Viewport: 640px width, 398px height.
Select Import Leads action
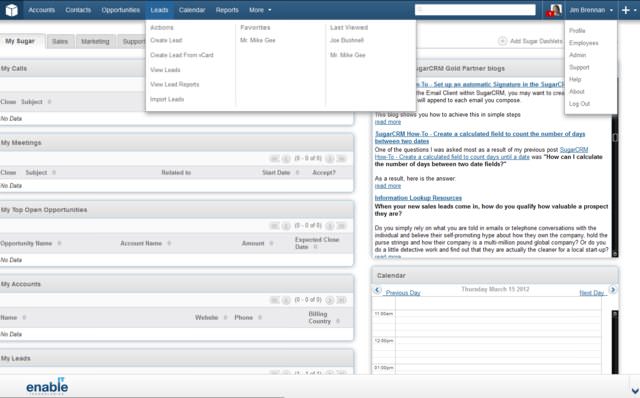(x=167, y=99)
